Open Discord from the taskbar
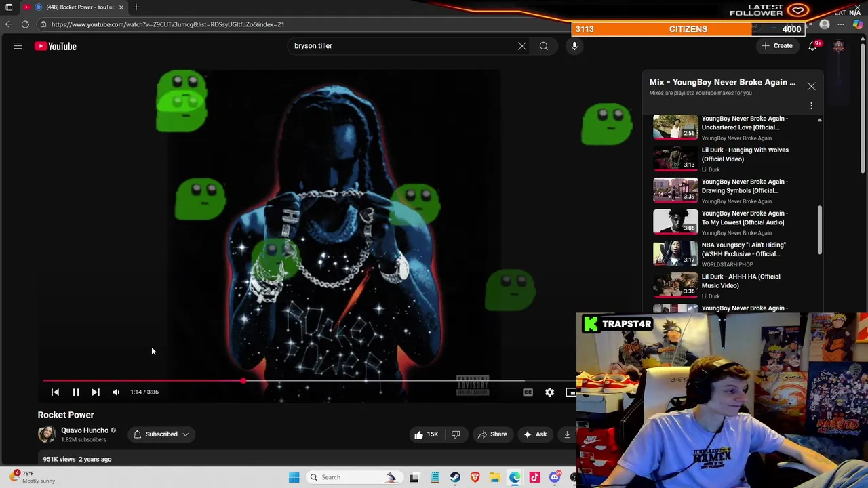 click(555, 477)
